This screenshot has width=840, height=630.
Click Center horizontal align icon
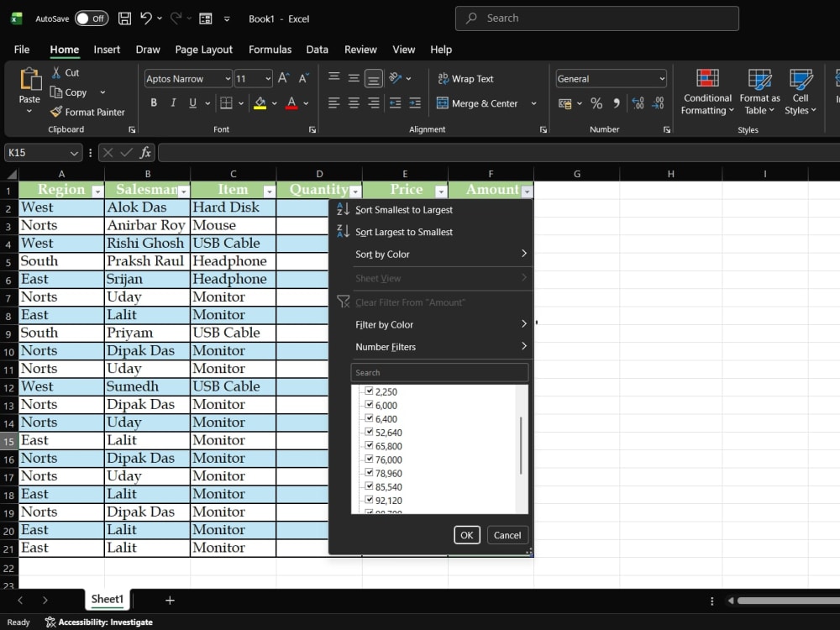click(354, 102)
